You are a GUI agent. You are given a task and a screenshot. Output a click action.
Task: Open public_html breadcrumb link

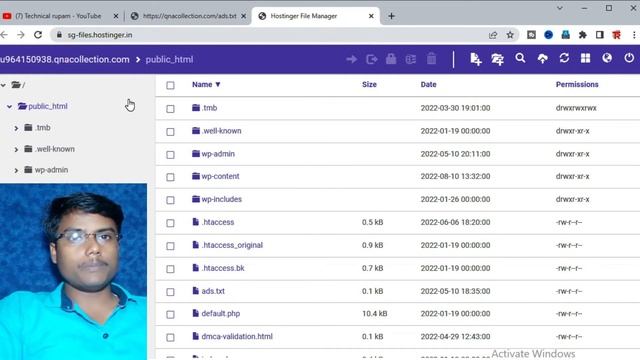(169, 60)
